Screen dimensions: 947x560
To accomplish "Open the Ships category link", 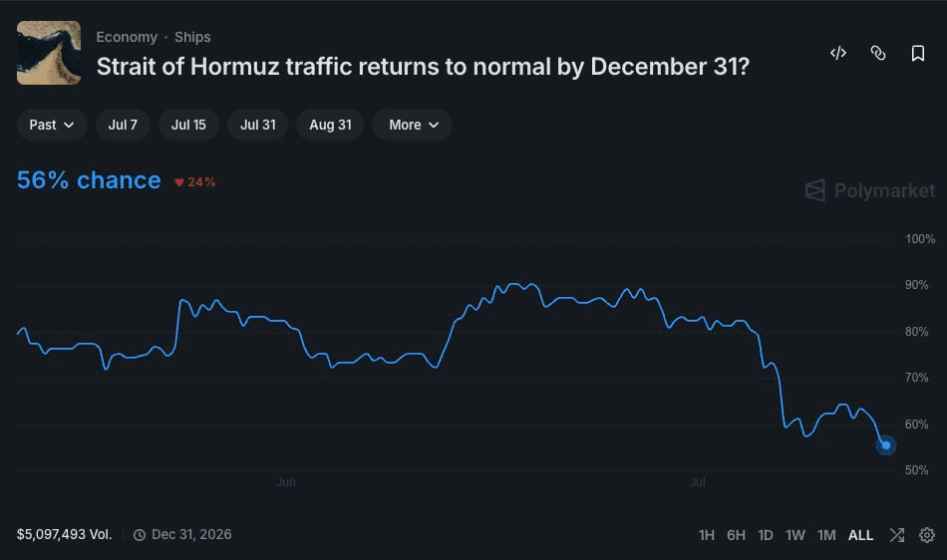I will click(192, 38).
